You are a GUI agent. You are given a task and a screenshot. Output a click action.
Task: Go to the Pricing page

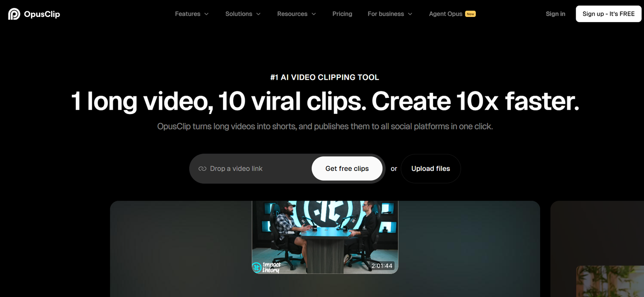point(342,14)
